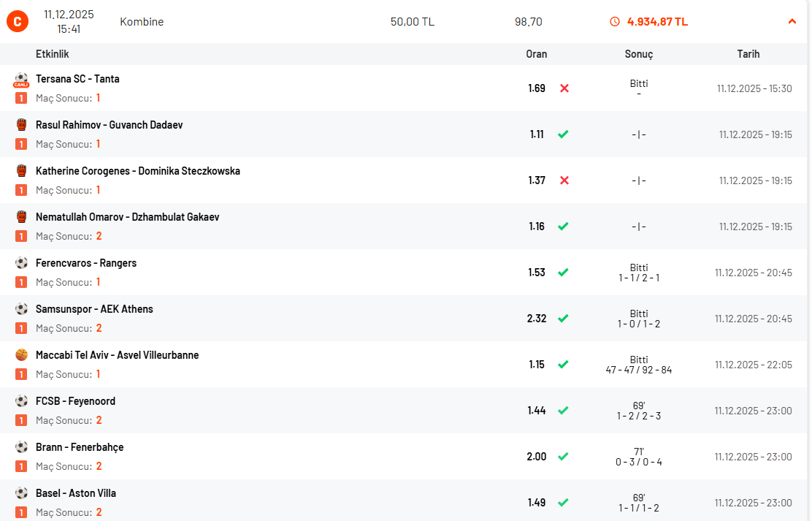Click Maç Sonucu: 2 under Basel - Aston Villa
Screen dimensions: 812x521
point(69,512)
